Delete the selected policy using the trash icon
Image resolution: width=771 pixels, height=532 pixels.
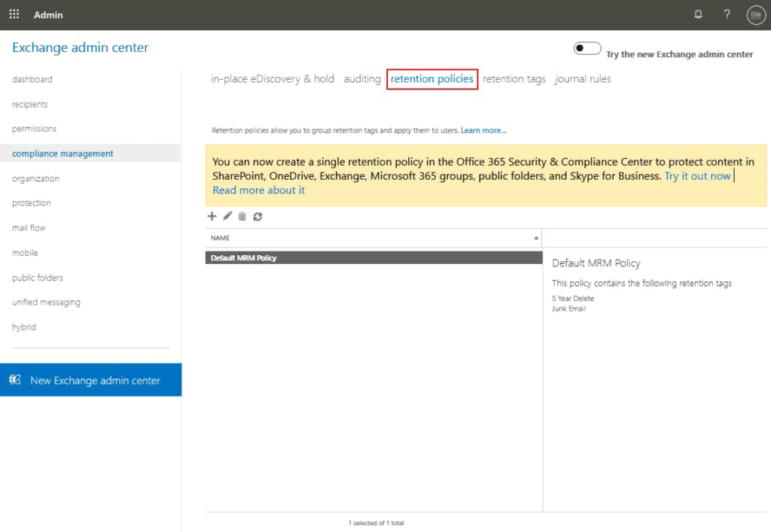(x=241, y=217)
